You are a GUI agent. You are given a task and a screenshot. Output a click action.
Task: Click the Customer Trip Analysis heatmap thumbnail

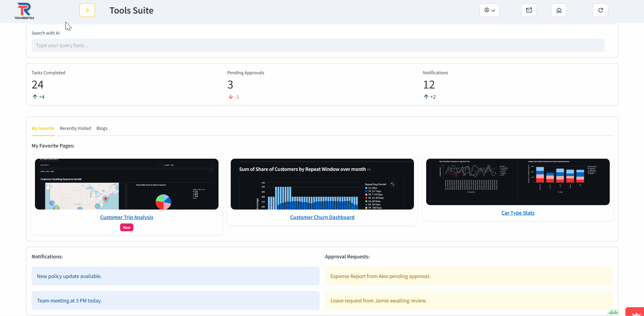tap(127, 184)
